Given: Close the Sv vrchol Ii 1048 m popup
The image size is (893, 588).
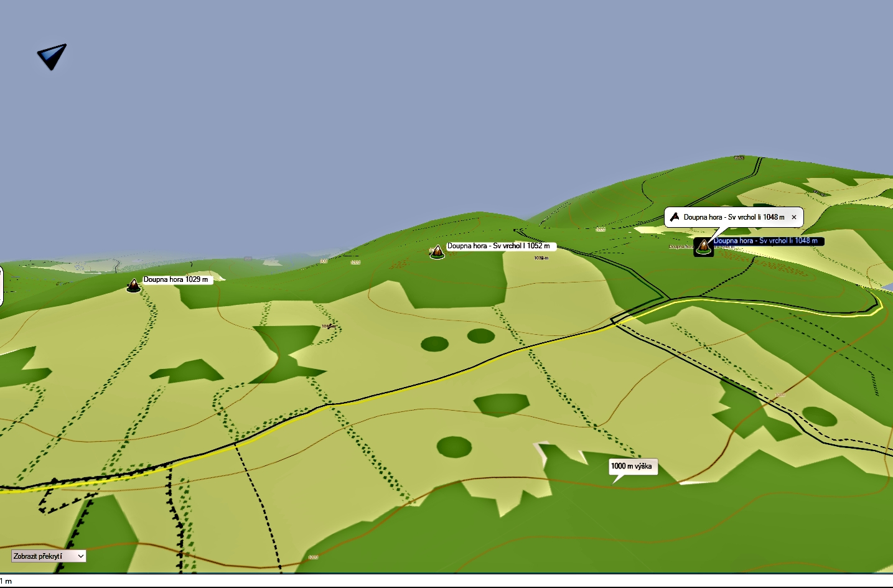Looking at the screenshot, I should 794,217.
